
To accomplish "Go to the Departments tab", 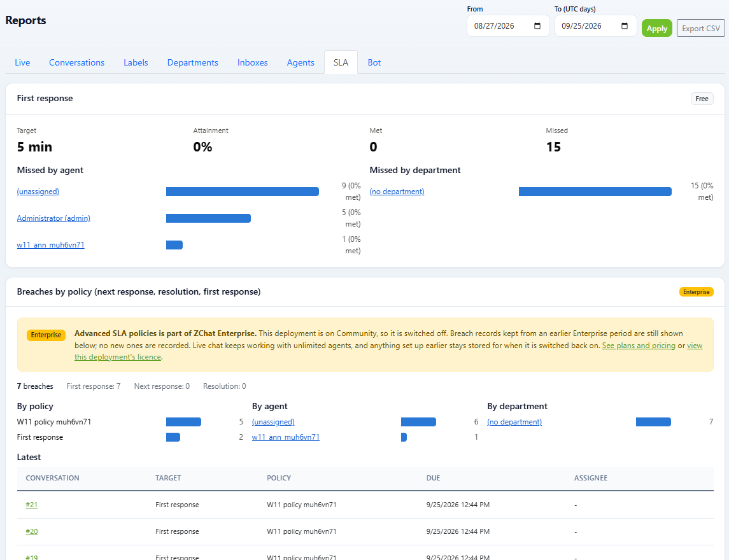I will point(192,62).
